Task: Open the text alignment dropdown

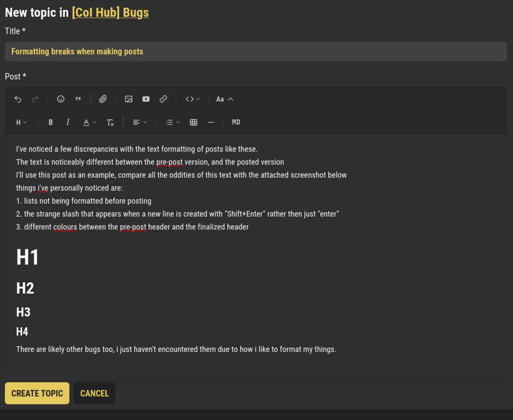Action: (x=140, y=122)
